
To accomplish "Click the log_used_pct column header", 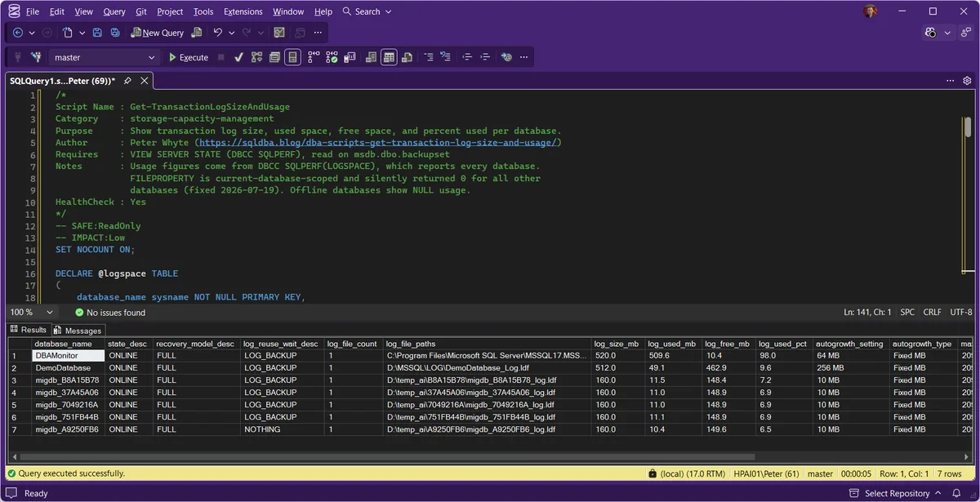I will pyautogui.click(x=784, y=344).
